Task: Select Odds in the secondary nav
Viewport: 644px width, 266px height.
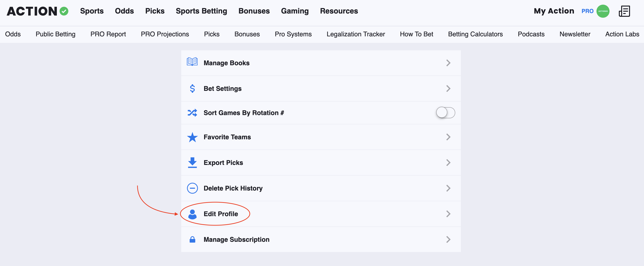Action: point(13,34)
